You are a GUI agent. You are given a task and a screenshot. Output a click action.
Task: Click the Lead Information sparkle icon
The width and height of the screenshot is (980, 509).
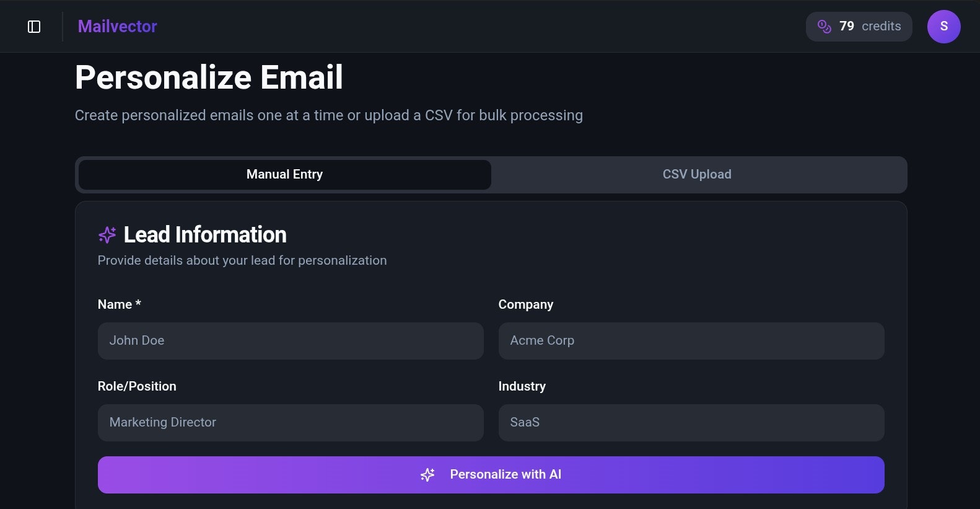point(107,235)
